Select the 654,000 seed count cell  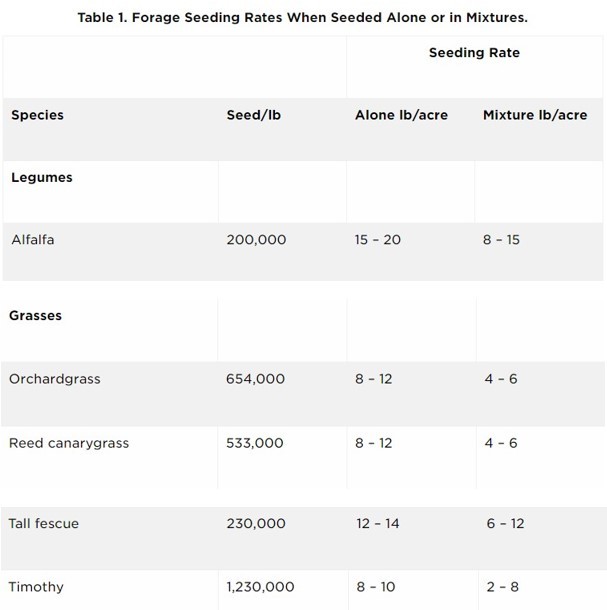click(x=256, y=379)
